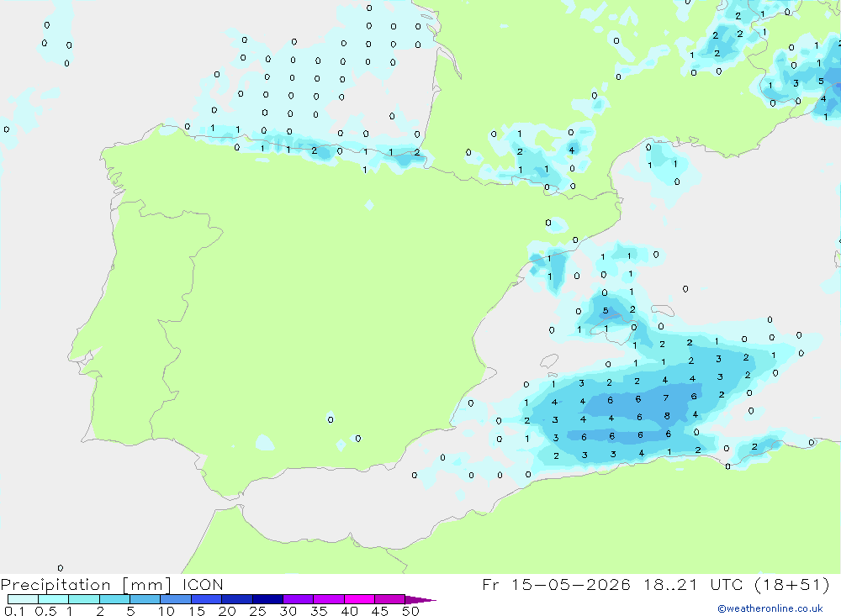
Task: Select the legend swatch between 2 and 5
Action: [114, 599]
